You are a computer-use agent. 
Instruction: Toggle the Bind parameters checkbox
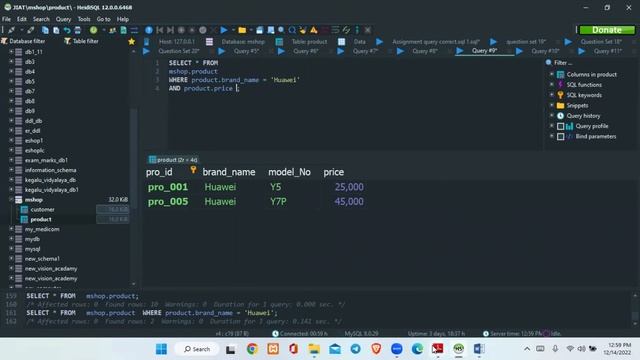tap(560, 136)
